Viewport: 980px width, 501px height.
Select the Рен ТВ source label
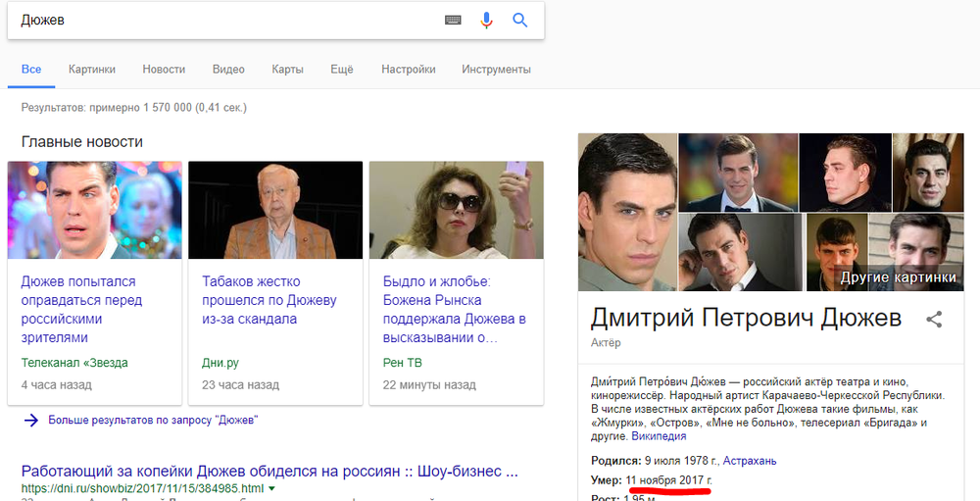point(402,363)
